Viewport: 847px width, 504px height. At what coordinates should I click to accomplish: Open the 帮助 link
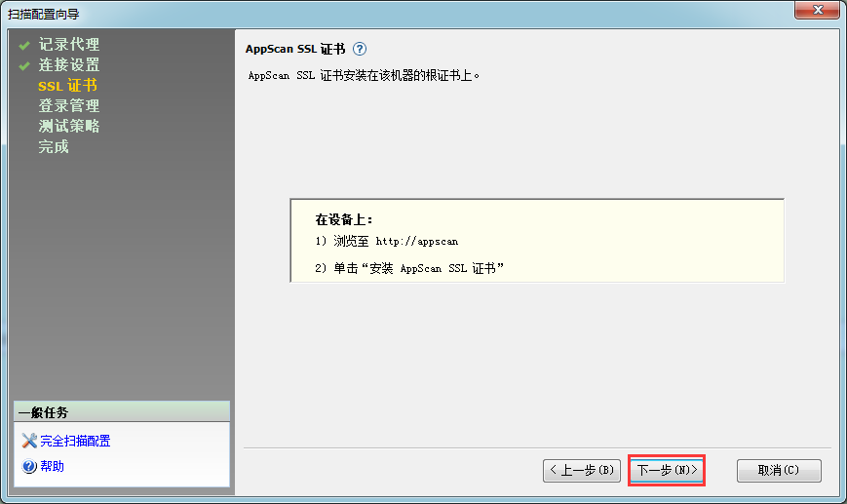pos(52,466)
